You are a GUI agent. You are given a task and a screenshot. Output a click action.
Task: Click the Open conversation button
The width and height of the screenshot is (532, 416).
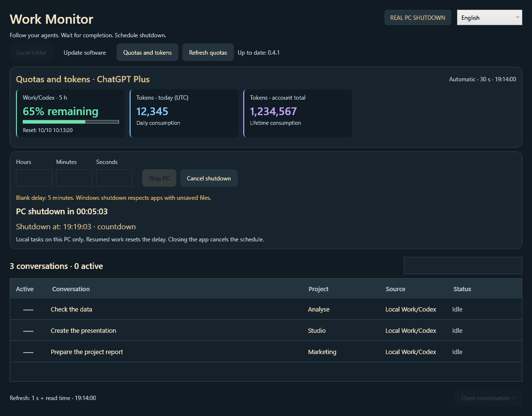click(488, 398)
